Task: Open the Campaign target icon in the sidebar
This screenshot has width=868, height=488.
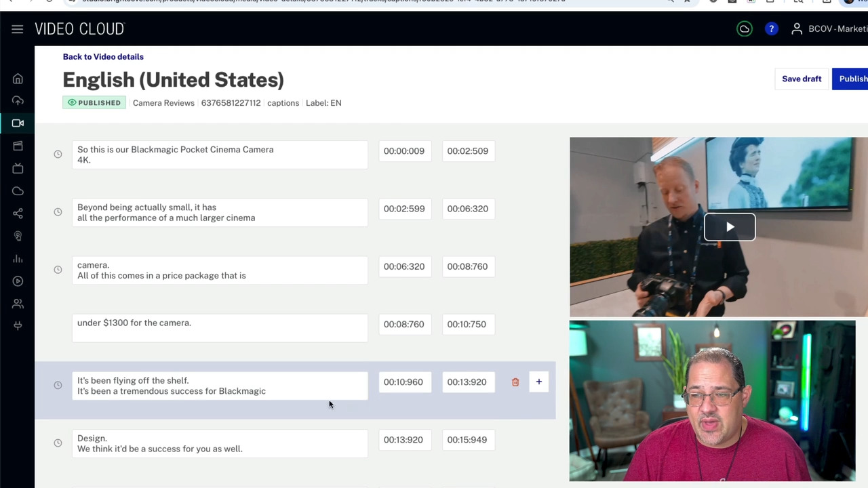Action: (x=18, y=236)
